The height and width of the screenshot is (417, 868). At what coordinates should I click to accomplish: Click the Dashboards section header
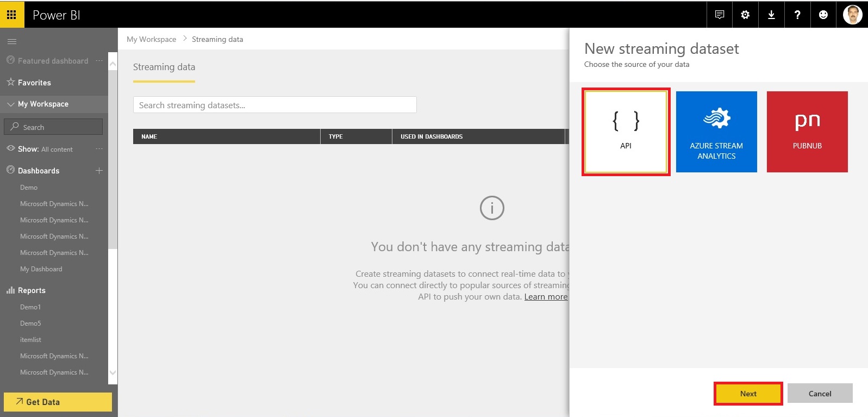[x=39, y=171]
